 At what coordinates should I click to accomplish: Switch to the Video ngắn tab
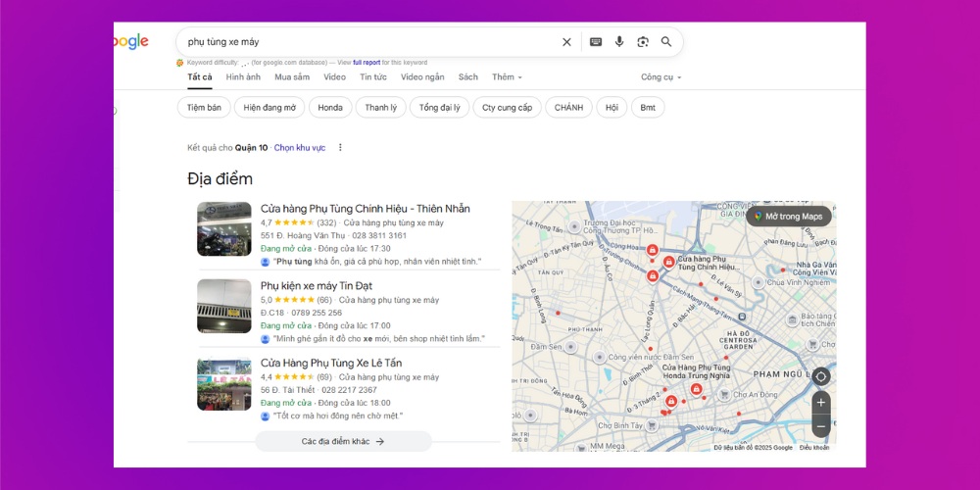tap(422, 76)
